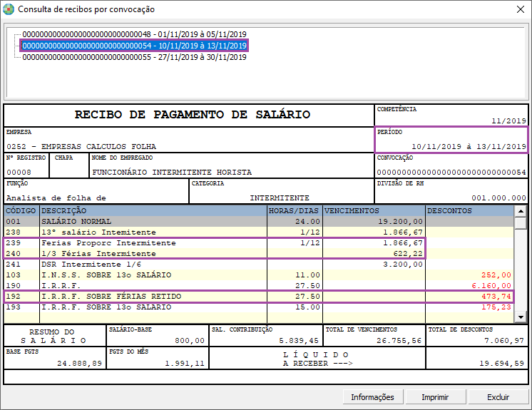Click the 24.00 horas/dias value
This screenshot has width=532, height=410.
307,222
